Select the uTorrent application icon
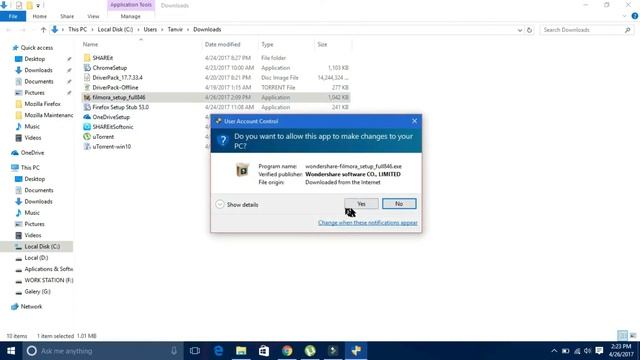640x360 pixels. tap(87, 137)
